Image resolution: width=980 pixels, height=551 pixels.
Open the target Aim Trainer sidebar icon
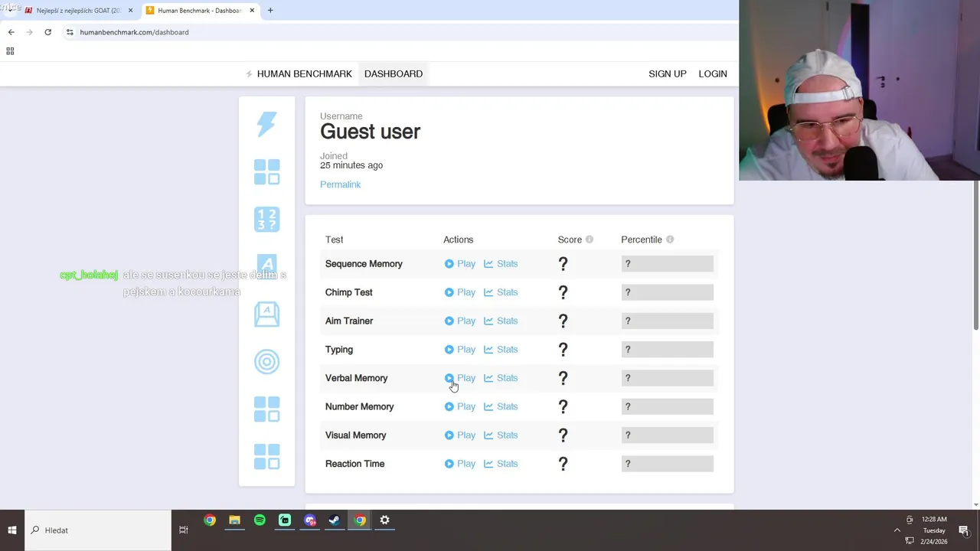(x=266, y=361)
